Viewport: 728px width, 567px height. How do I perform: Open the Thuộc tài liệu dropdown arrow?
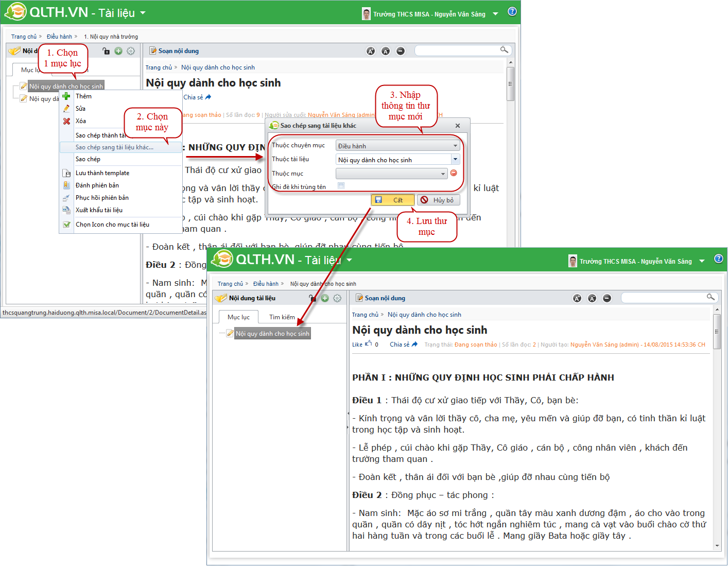tap(456, 160)
